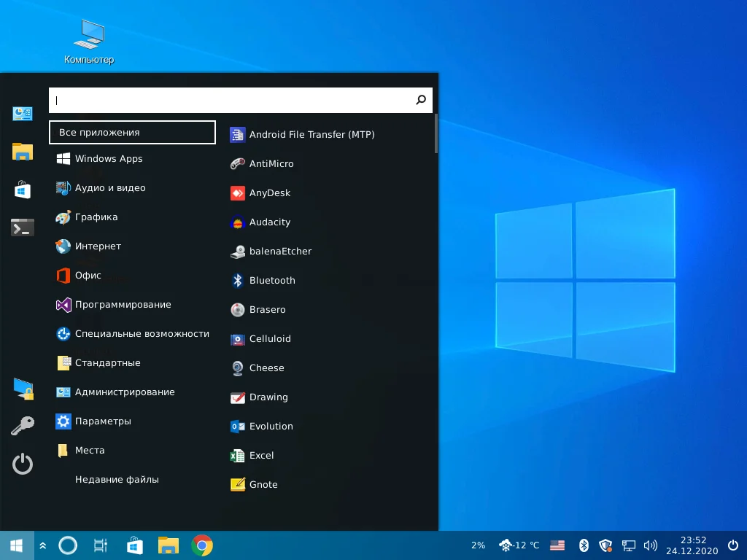The image size is (747, 560).
Task: Select the 'Графика' category in start menu
Action: [95, 217]
